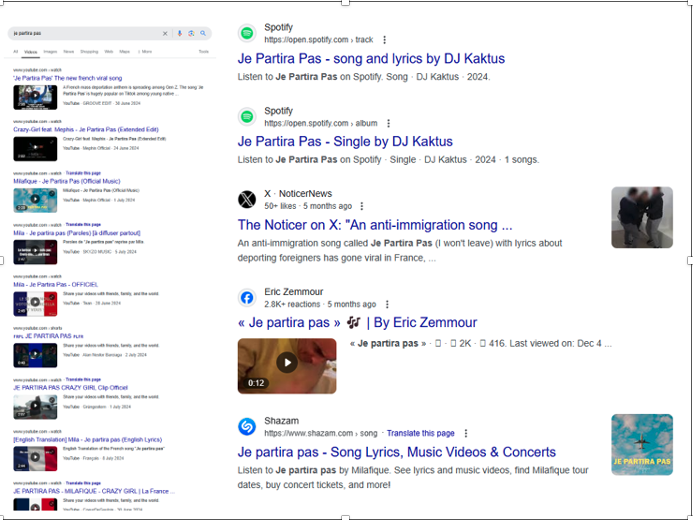Click the Spotify album URL text

[321, 123]
